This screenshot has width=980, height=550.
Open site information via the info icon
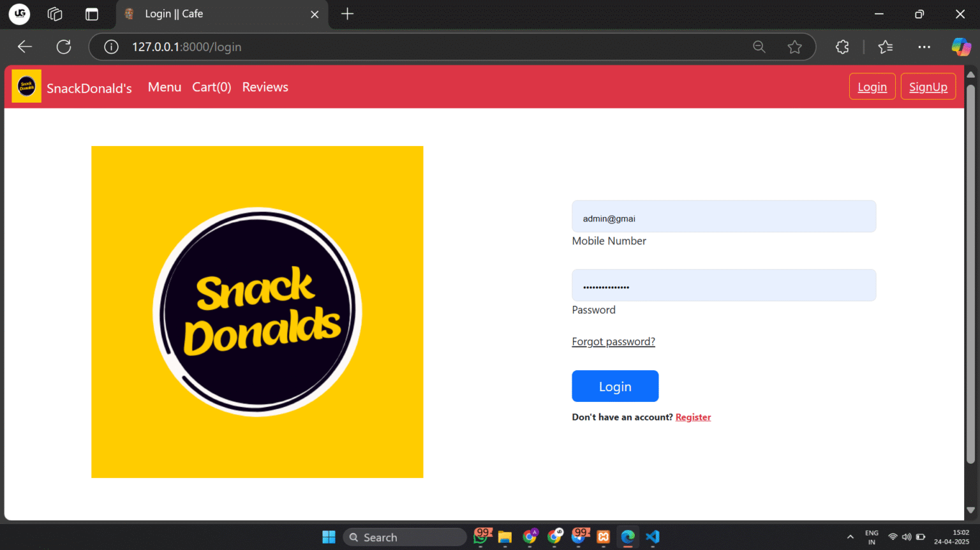(111, 47)
